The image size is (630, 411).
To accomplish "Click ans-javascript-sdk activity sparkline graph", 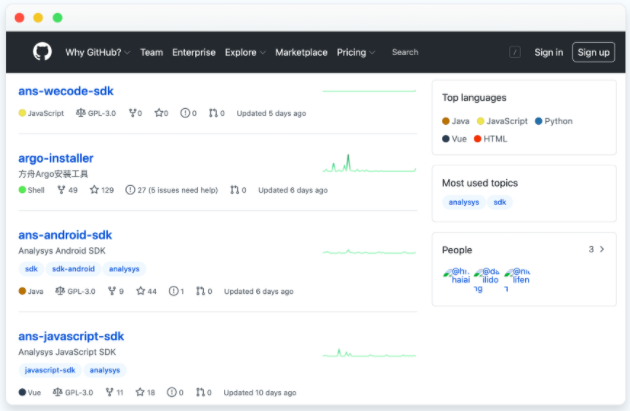I will pos(369,353).
